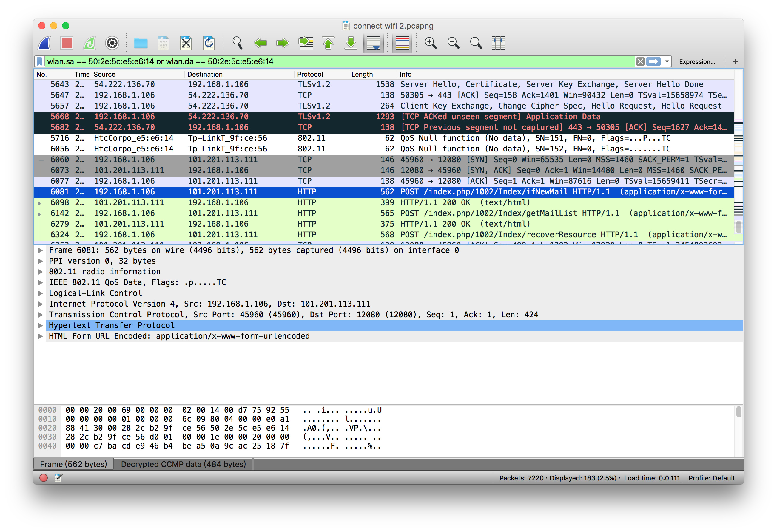This screenshot has width=777, height=532.
Task: Apply the display filter arrow button
Action: click(x=653, y=61)
